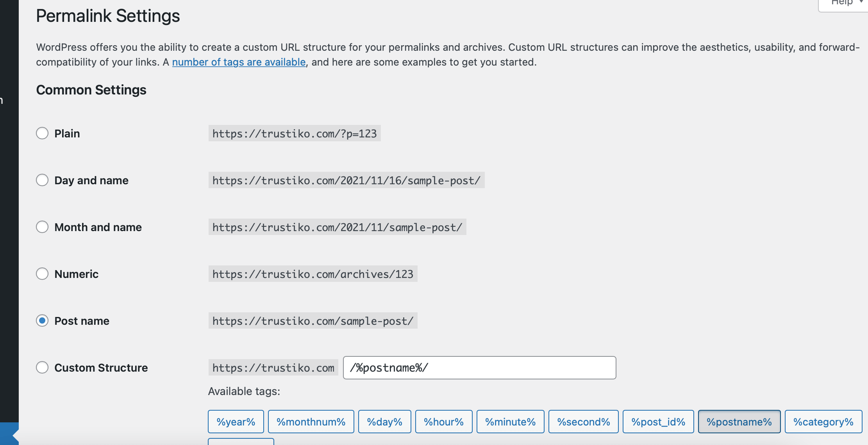The height and width of the screenshot is (445, 868).
Task: Insert the %post_id% tag
Action: pyautogui.click(x=658, y=422)
